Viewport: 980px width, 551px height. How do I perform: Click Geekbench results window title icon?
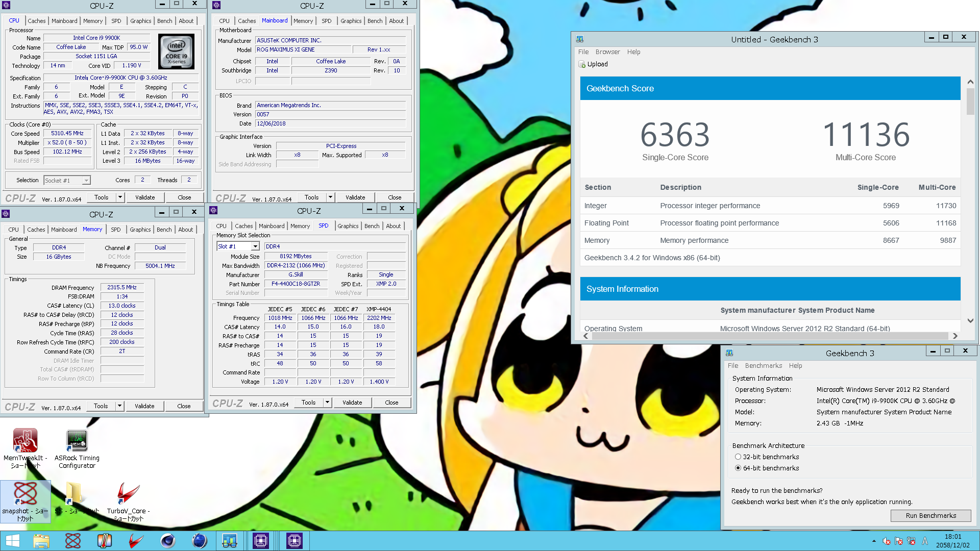click(x=580, y=39)
